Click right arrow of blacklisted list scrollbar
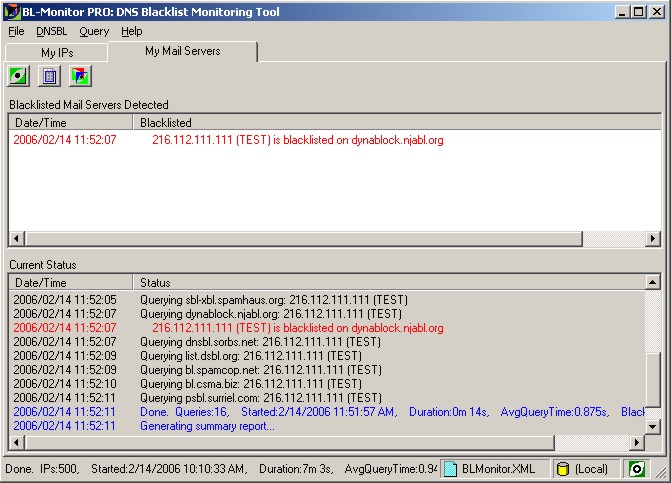The image size is (671, 483). click(653, 238)
